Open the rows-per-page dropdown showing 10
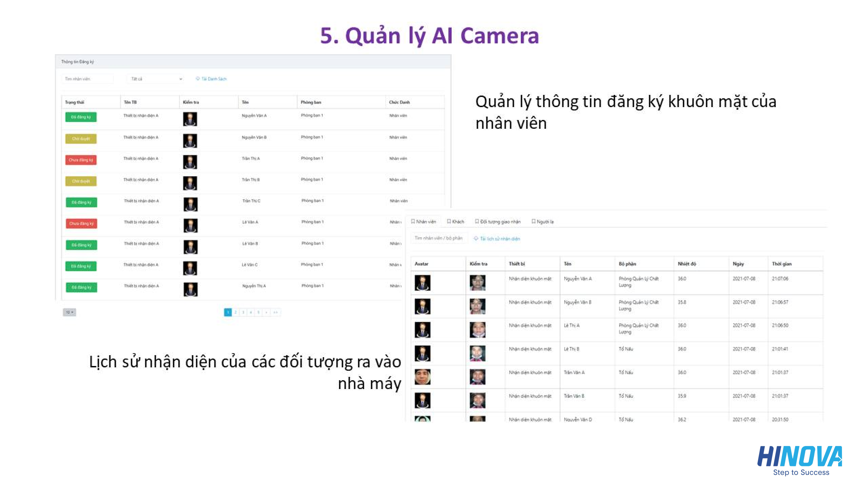Viewport: 868px width, 488px height. pyautogui.click(x=70, y=312)
